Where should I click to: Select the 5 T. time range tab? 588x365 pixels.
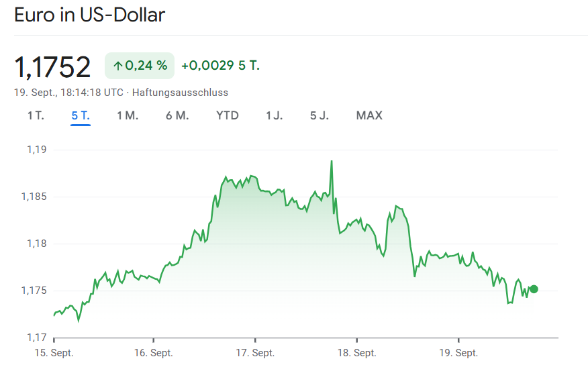pos(81,115)
